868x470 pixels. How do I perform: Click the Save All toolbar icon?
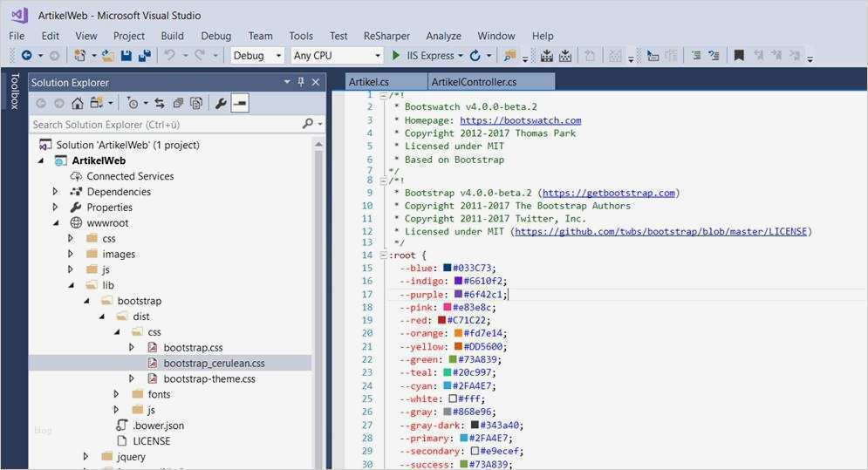click(x=144, y=56)
